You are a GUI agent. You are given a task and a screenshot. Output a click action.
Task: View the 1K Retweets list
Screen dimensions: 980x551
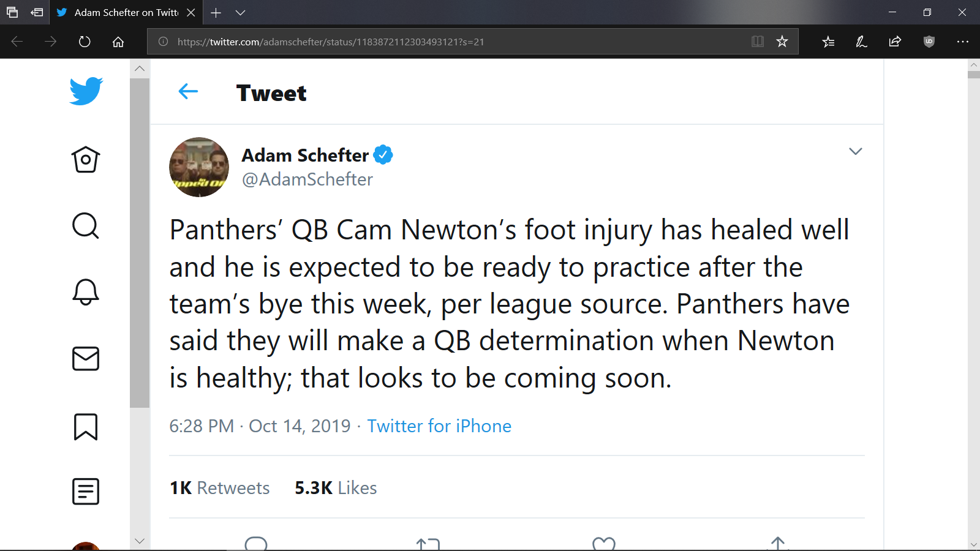pos(219,488)
